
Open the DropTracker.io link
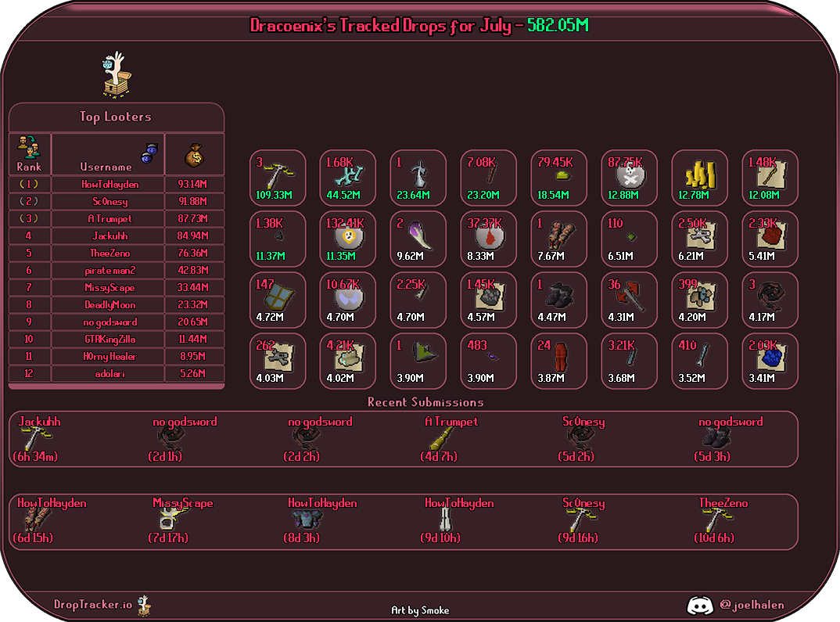coord(92,605)
